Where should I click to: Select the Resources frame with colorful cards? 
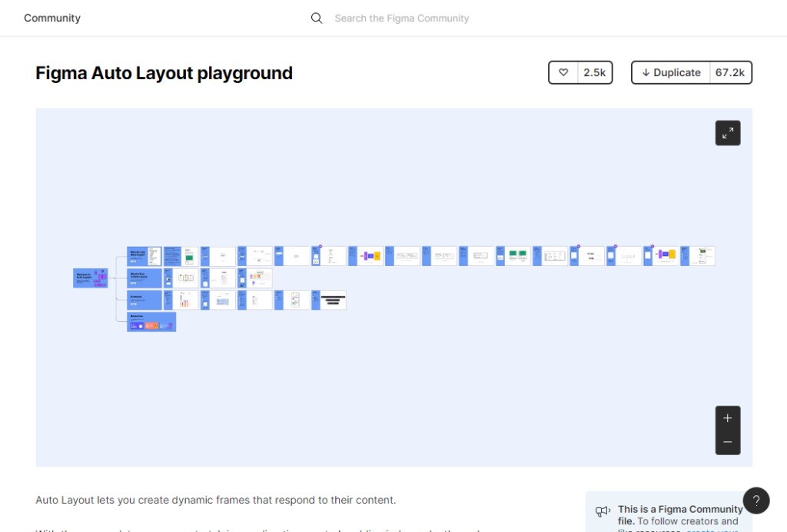click(x=151, y=321)
